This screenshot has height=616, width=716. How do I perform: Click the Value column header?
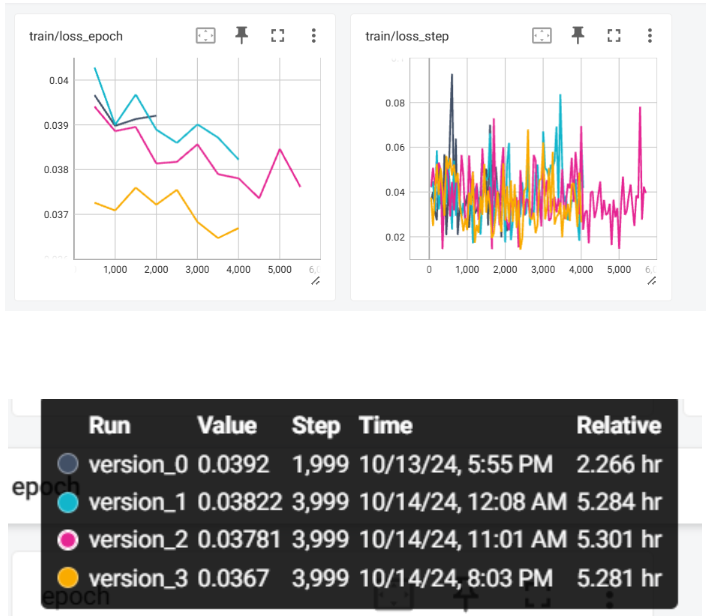227,426
